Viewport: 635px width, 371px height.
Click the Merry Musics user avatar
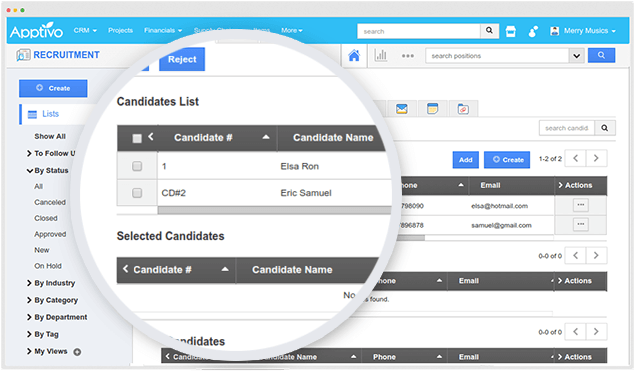click(x=554, y=31)
